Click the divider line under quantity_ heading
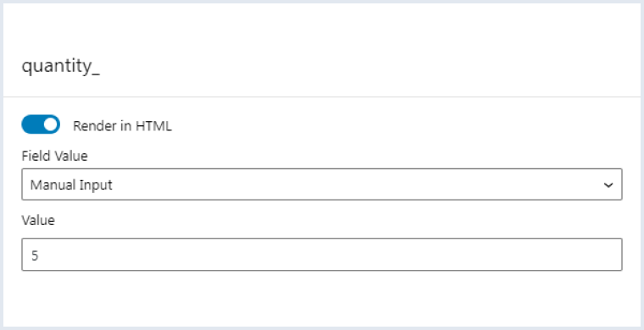Screen dimensions: 644x330 [x=322, y=96]
